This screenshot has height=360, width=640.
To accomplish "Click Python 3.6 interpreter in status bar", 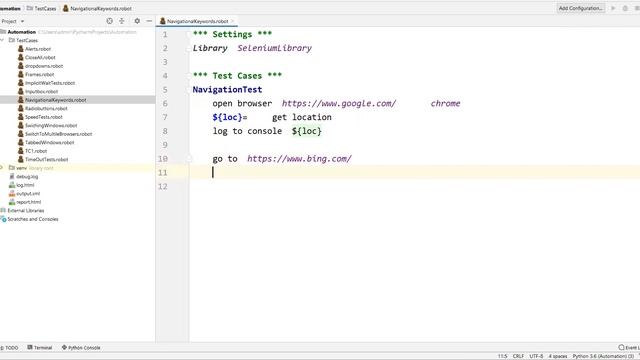I will [603, 356].
